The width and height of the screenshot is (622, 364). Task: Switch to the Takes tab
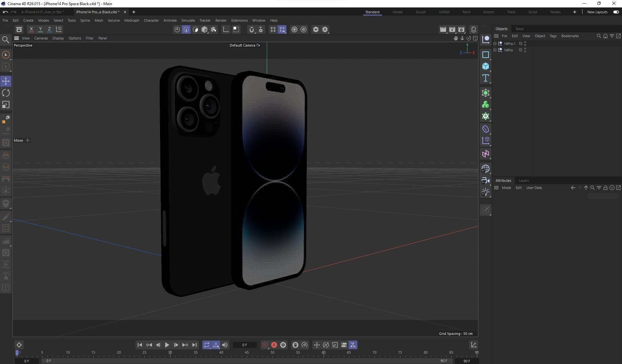pos(519,29)
